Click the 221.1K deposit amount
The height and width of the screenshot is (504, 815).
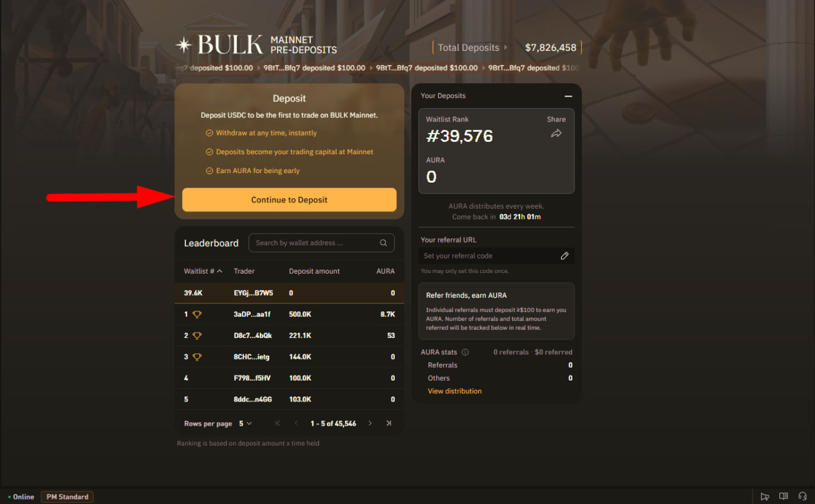[x=300, y=335]
